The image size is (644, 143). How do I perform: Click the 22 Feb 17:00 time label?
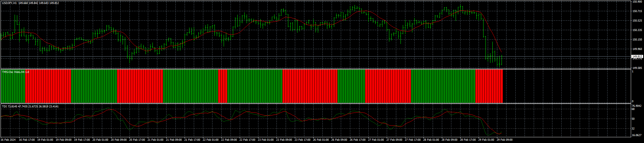[247, 140]
